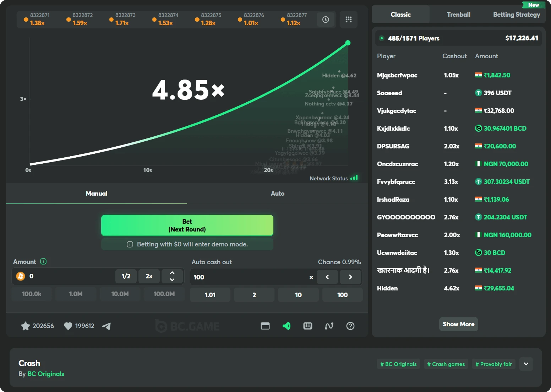Open the round history clock icon
This screenshot has height=392, width=551.
pos(325,20)
